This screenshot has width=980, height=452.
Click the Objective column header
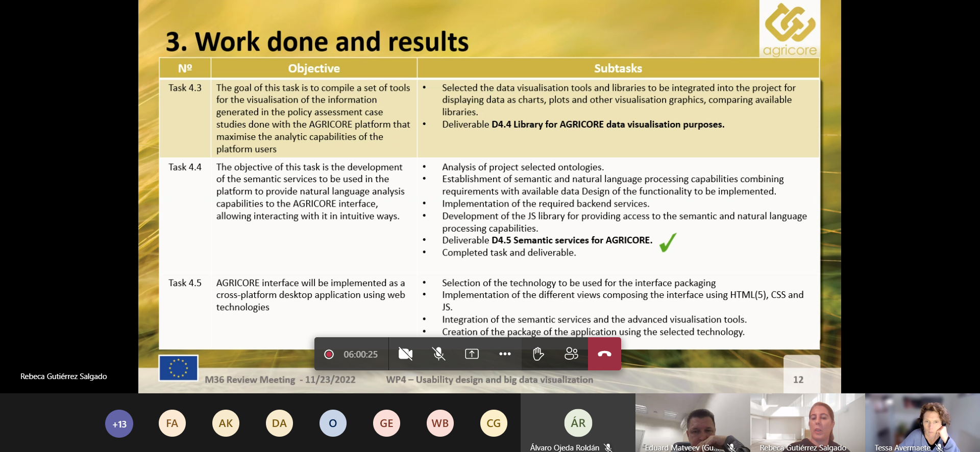[314, 68]
